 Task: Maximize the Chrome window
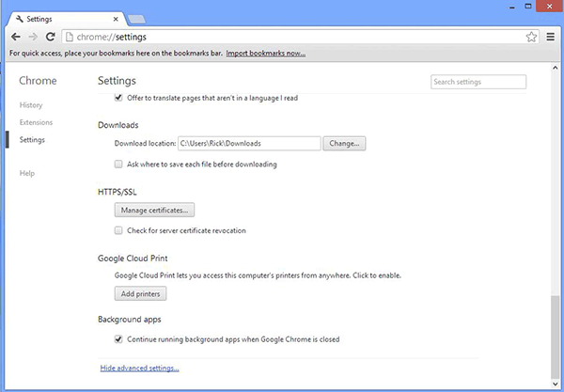click(527, 7)
